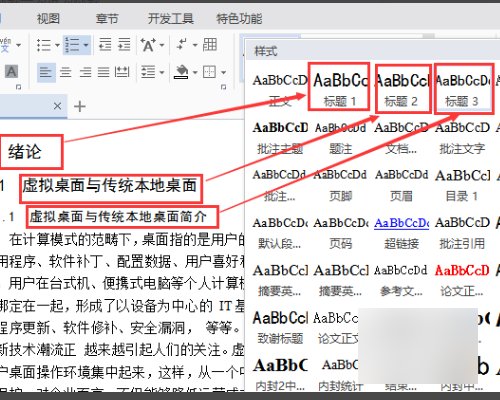This screenshot has width=500, height=400.
Task: Click the phonetic guide (wén) icon
Action: [5, 45]
